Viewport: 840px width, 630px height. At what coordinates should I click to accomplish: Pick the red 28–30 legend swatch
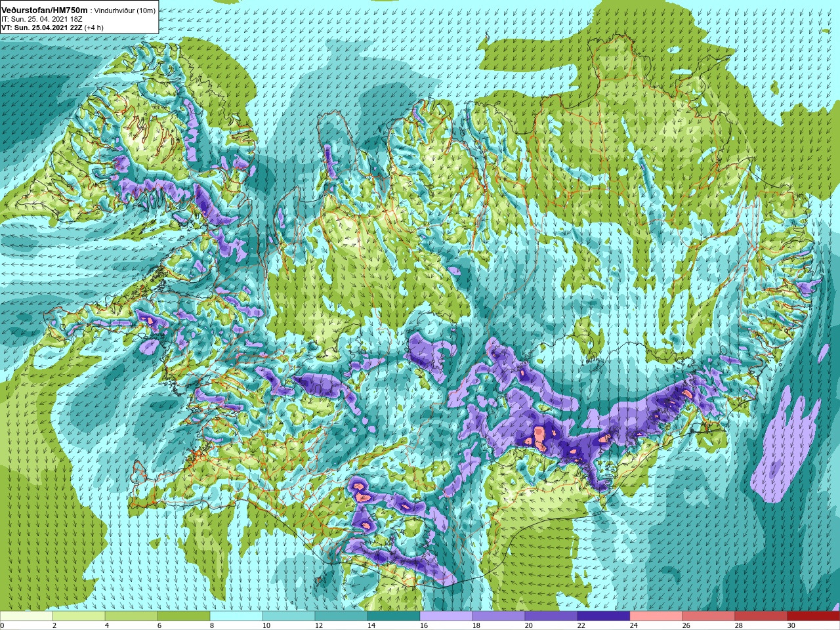coord(761,616)
